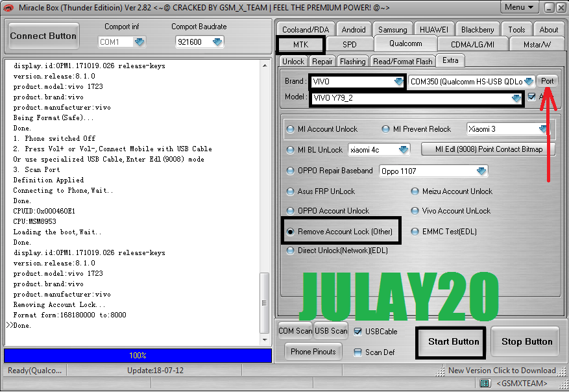Select the MTK tab

coord(300,45)
